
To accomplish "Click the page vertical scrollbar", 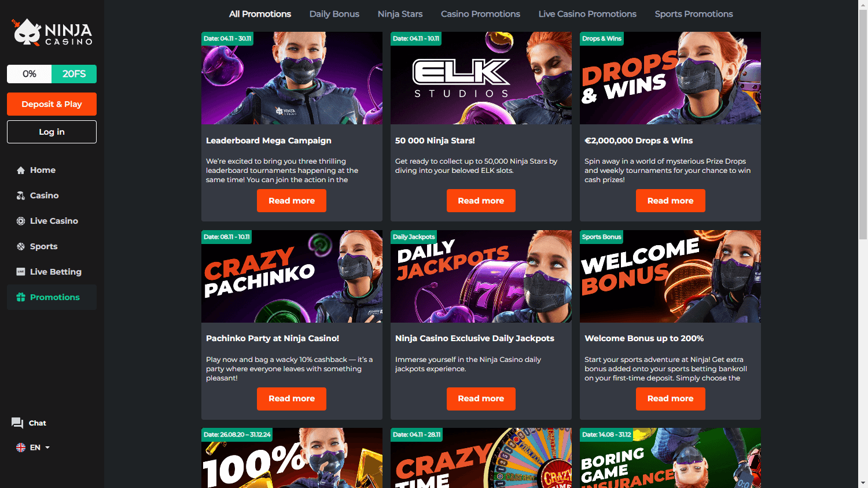I will [863, 244].
